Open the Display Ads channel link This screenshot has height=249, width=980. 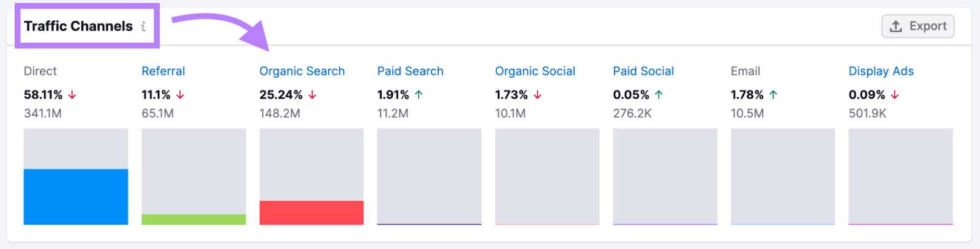[x=881, y=71]
